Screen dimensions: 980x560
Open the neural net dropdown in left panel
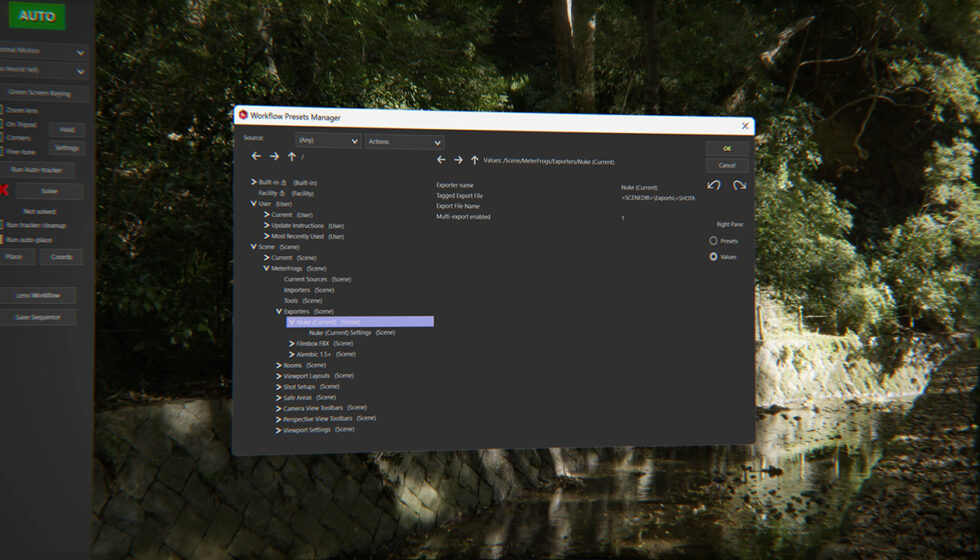[43, 71]
